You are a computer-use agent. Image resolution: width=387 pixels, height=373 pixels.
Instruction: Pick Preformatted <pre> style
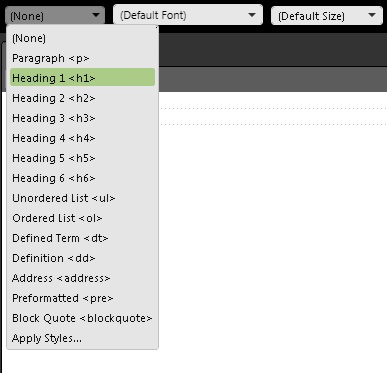coord(82,298)
